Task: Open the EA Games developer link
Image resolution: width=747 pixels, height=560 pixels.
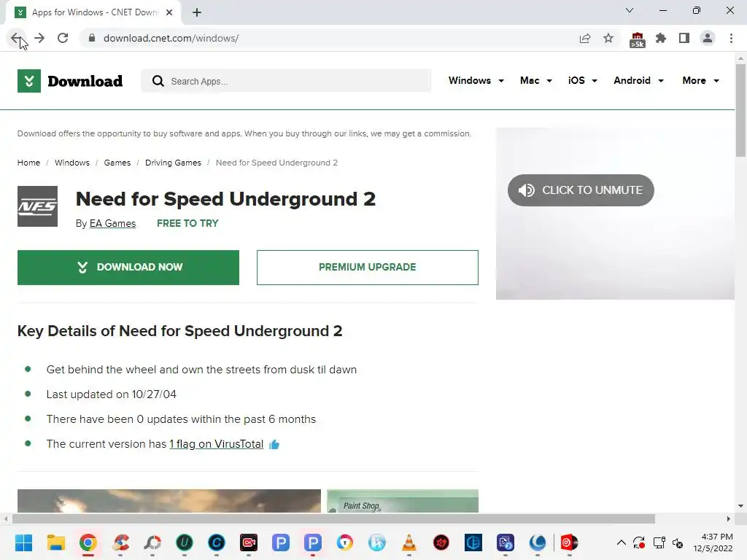Action: click(112, 223)
